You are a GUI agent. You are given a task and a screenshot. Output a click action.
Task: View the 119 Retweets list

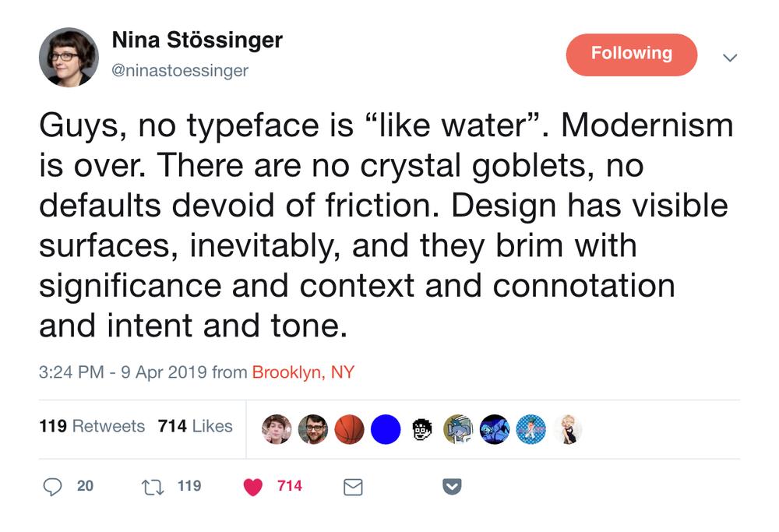92,426
